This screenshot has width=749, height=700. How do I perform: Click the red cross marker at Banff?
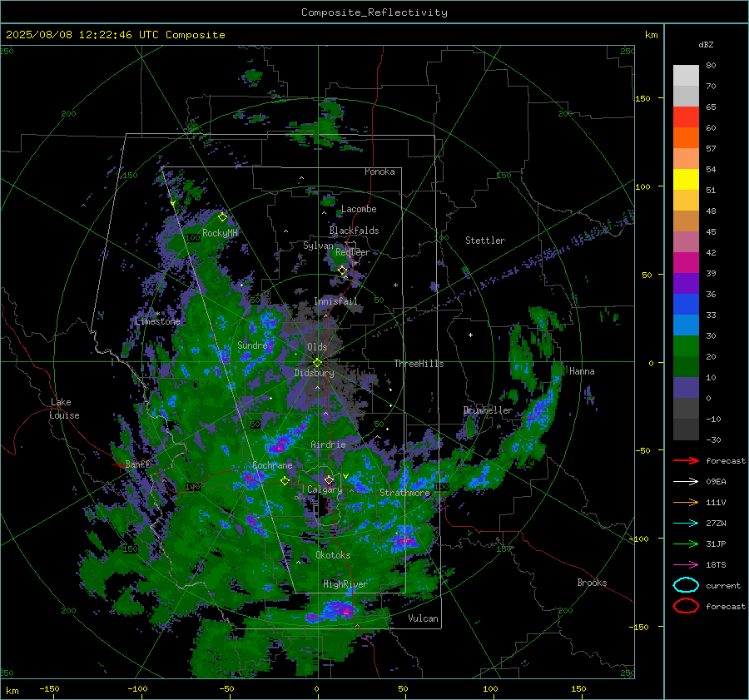121,464
